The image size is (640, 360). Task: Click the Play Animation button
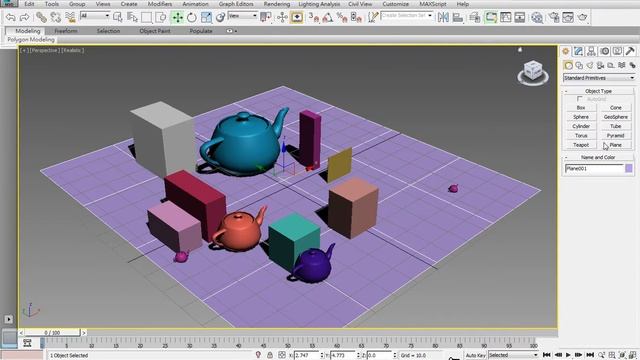pyautogui.click(x=568, y=355)
